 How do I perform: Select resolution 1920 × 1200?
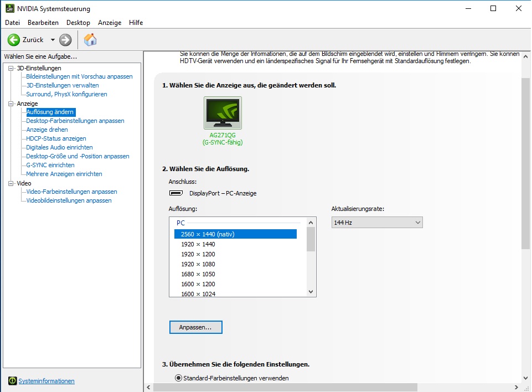pos(198,254)
